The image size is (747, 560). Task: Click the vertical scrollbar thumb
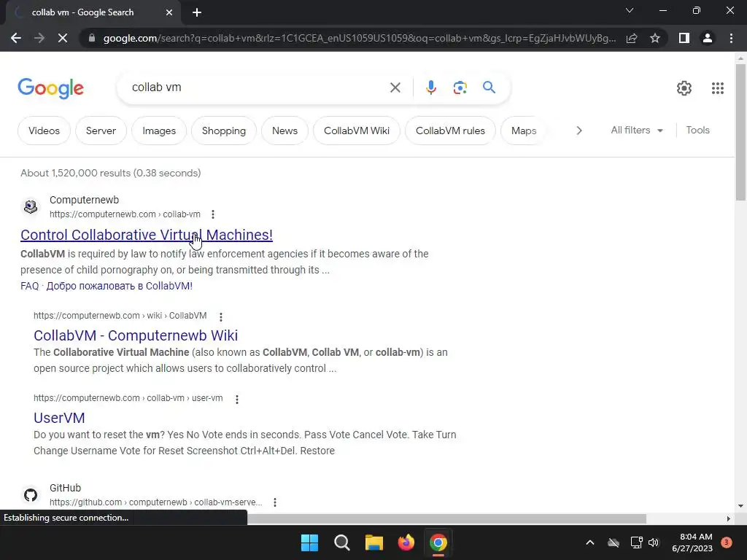(740, 132)
